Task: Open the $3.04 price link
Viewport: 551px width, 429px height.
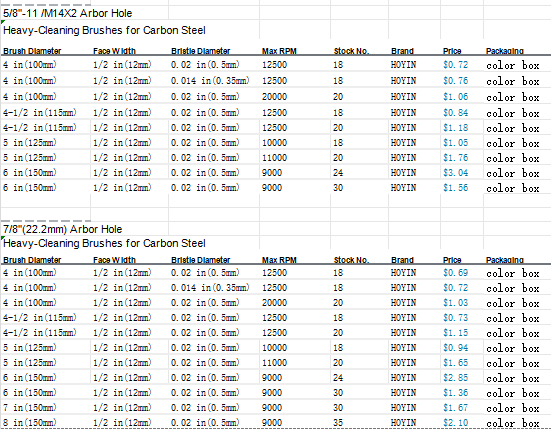Action: 455,173
